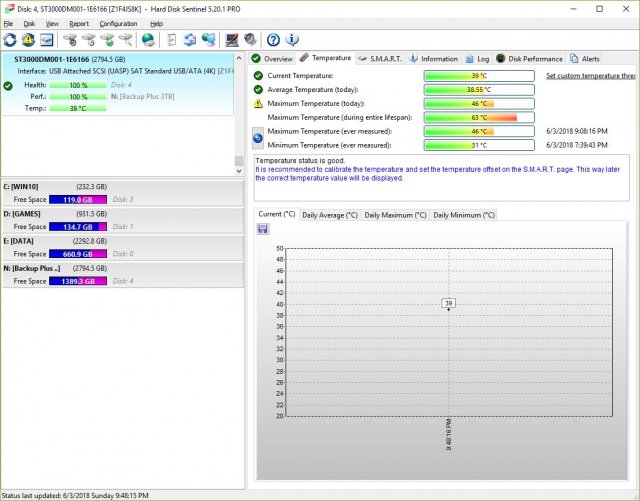Click the Current Temperature 39 °C bar

click(x=479, y=76)
